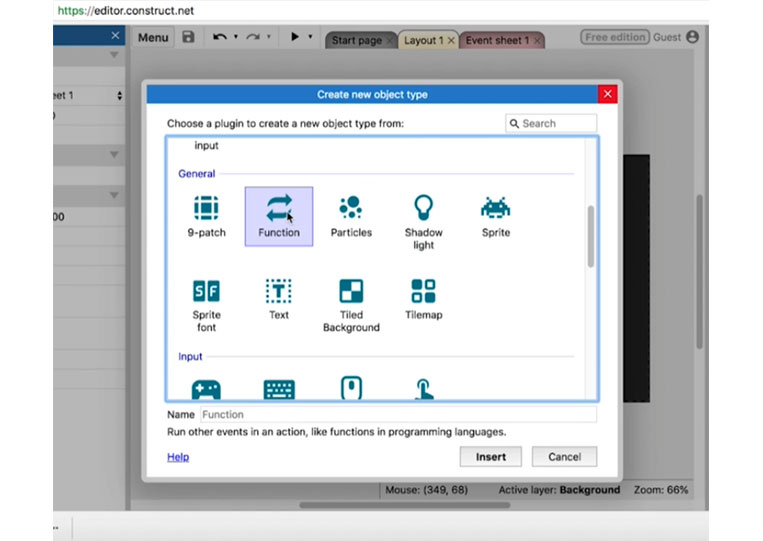Click the plugin list vertical scrollbar

[x=591, y=236]
